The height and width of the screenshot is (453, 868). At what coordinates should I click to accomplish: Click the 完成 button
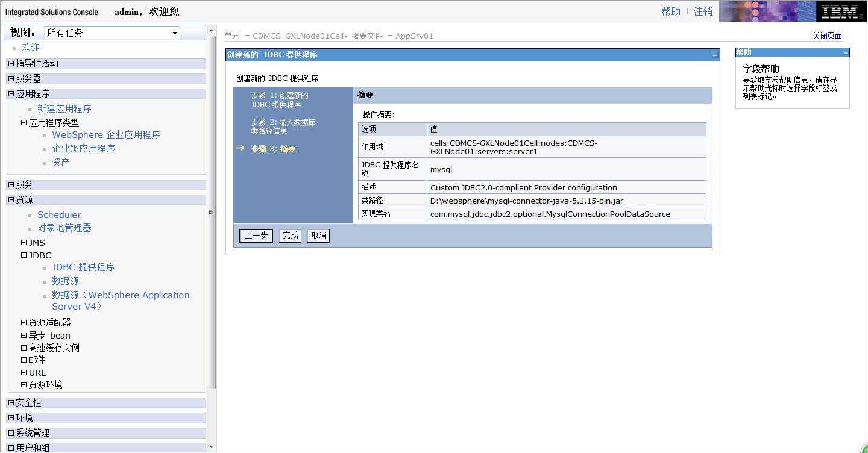click(290, 236)
